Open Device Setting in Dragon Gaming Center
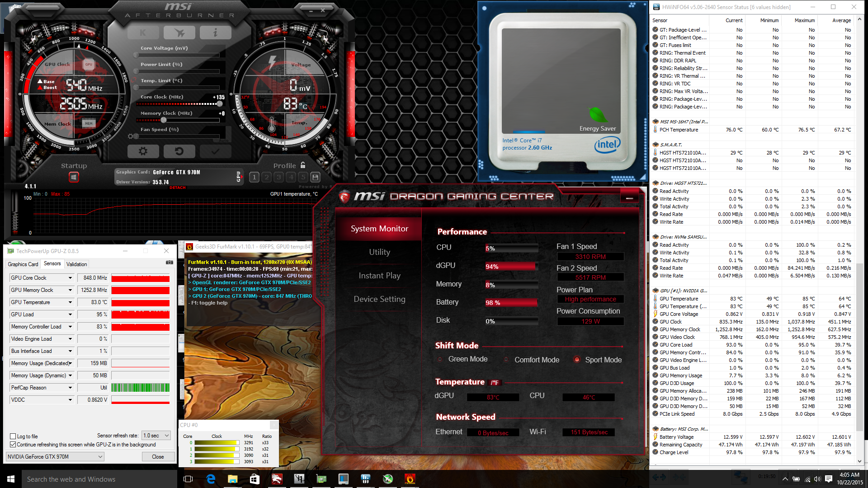Image resolution: width=868 pixels, height=488 pixels. (379, 299)
